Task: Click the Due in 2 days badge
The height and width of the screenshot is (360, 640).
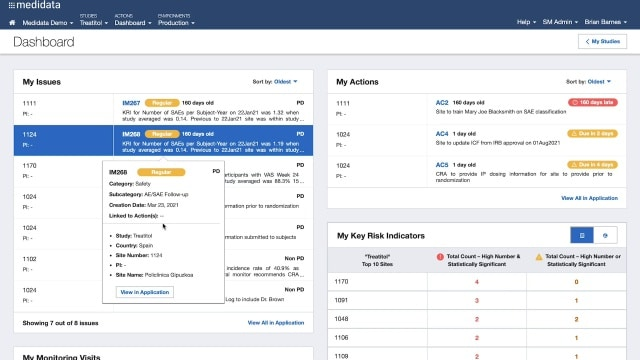Action: coord(593,133)
